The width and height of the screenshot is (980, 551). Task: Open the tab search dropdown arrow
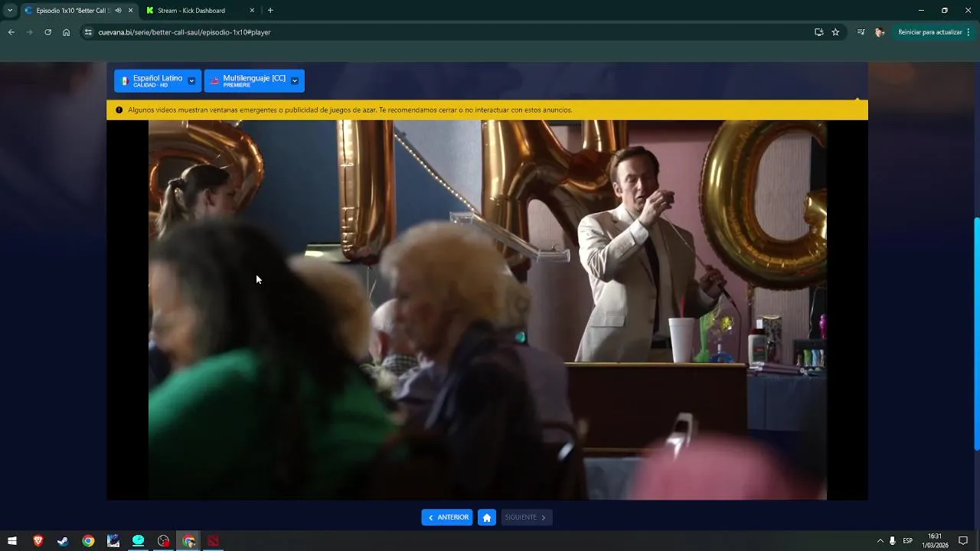pos(10,11)
